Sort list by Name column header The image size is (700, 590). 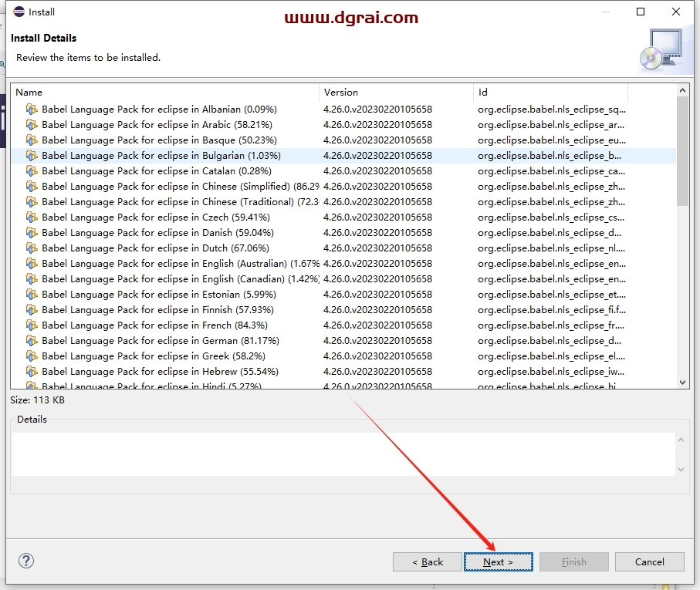164,93
